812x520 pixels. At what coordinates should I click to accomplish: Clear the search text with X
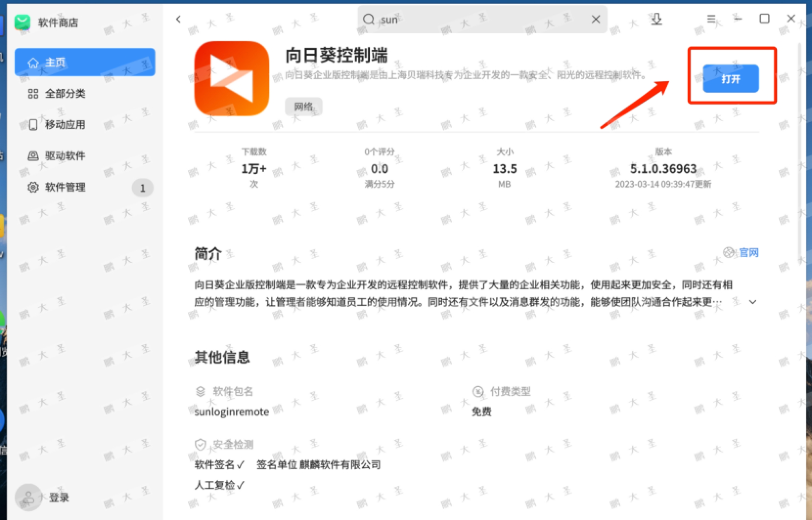point(595,19)
